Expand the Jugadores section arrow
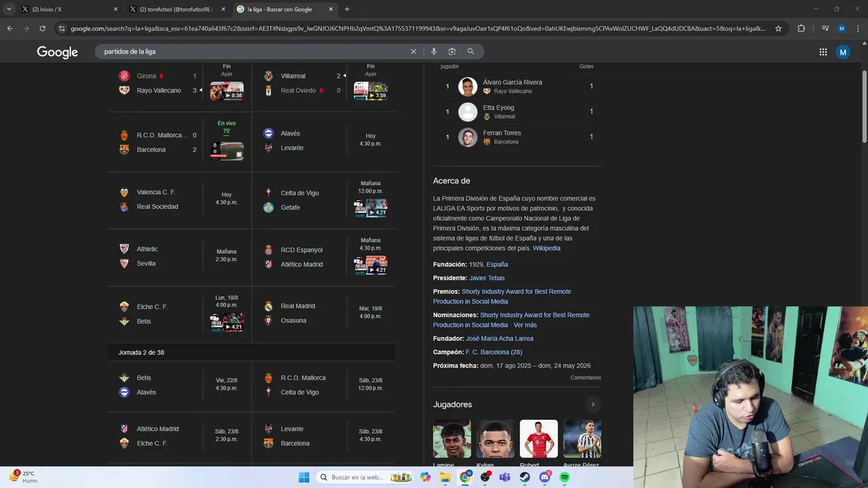 tap(593, 405)
